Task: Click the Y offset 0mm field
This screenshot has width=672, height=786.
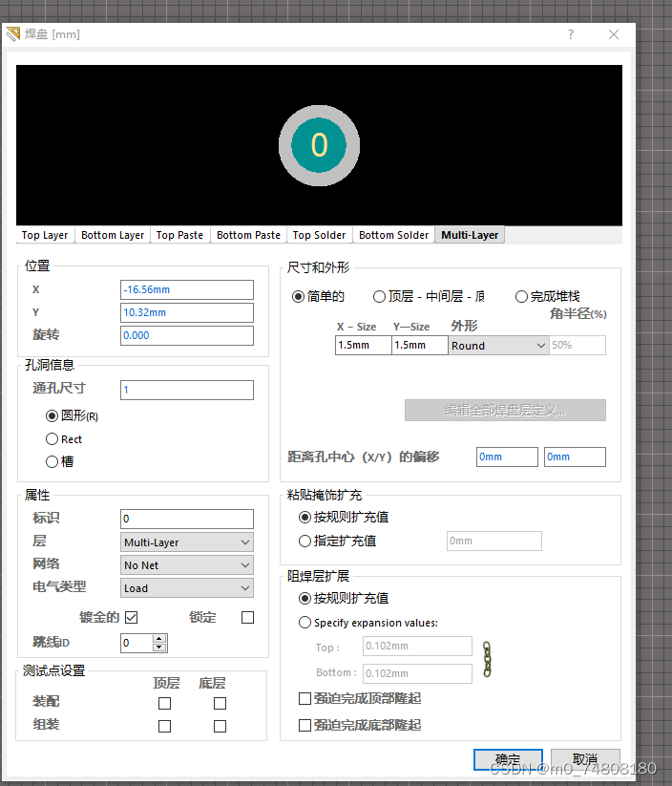Action: (x=575, y=457)
